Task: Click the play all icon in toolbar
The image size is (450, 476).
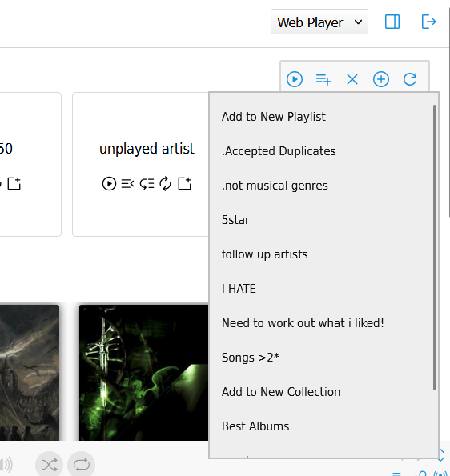Action: click(x=295, y=79)
